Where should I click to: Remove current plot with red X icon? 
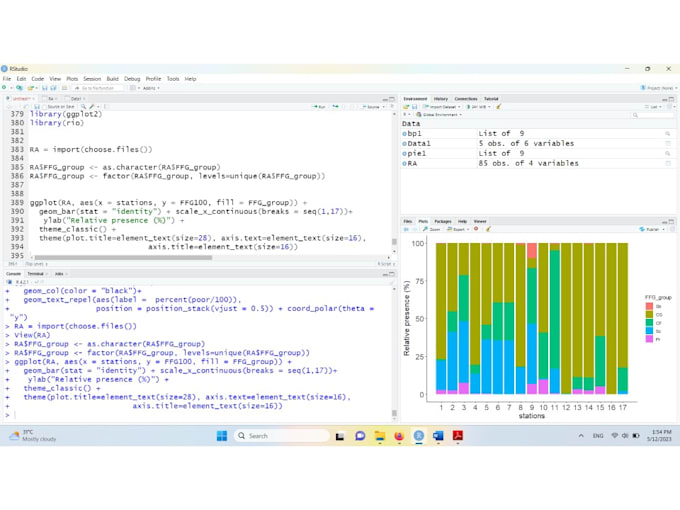click(476, 229)
